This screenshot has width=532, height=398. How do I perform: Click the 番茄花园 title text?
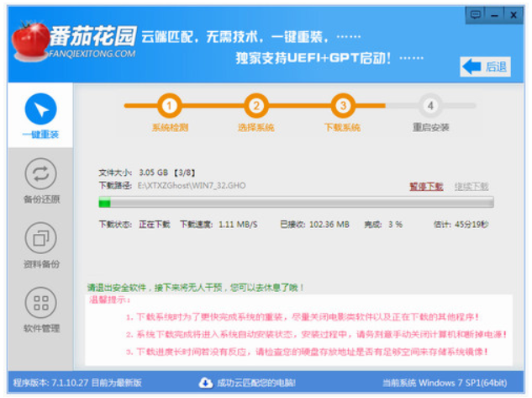point(93,35)
